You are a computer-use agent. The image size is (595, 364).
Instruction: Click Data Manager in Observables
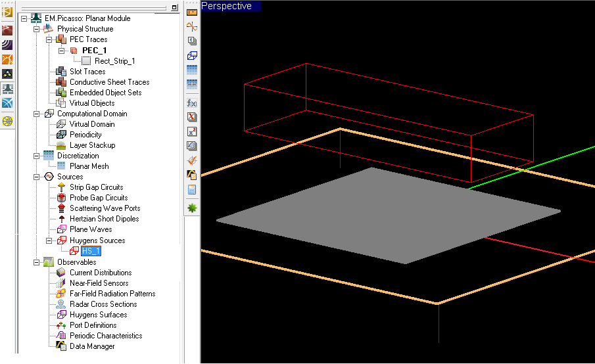coord(91,346)
